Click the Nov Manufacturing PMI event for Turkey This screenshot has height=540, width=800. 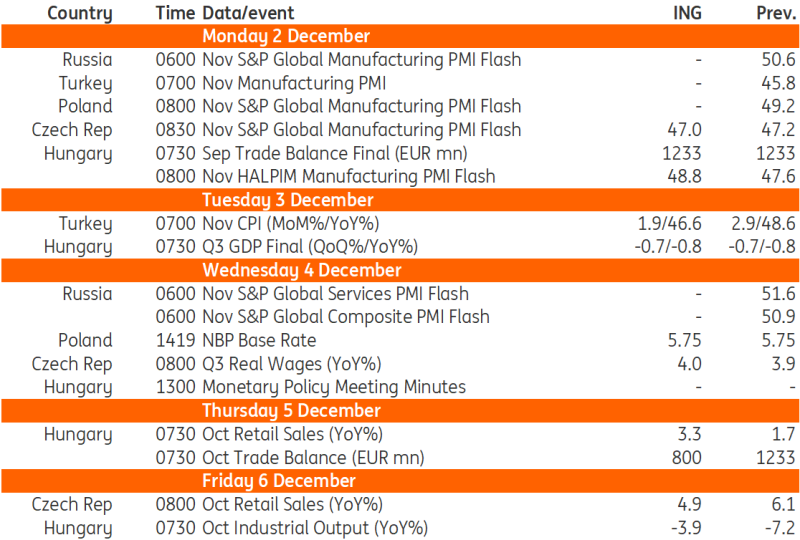pyautogui.click(x=294, y=83)
